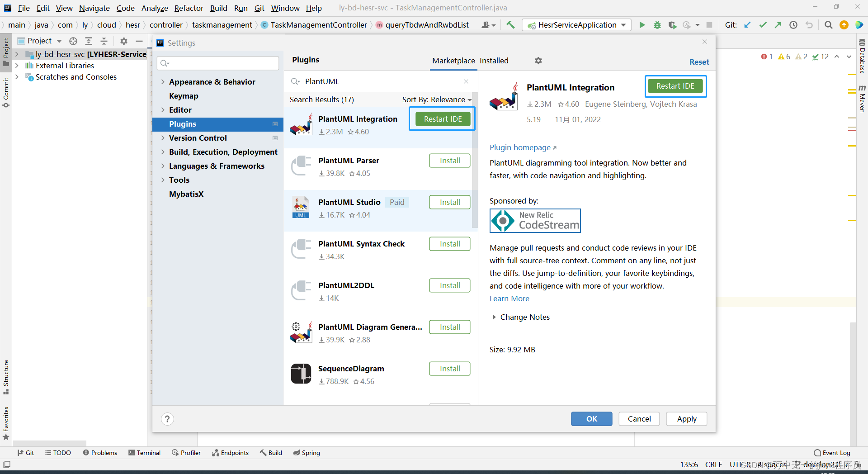Open the Endpoints tool window tab
This screenshot has height=474, width=868.
pos(230,453)
